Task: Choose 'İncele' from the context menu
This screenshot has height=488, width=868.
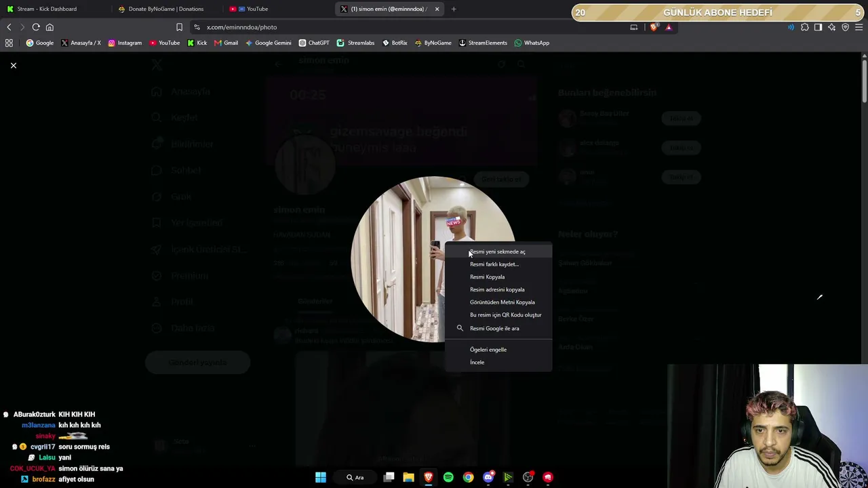Action: [x=498, y=362]
